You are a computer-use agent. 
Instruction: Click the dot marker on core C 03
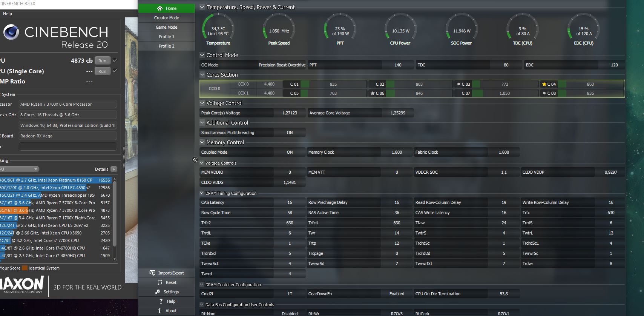pos(458,84)
